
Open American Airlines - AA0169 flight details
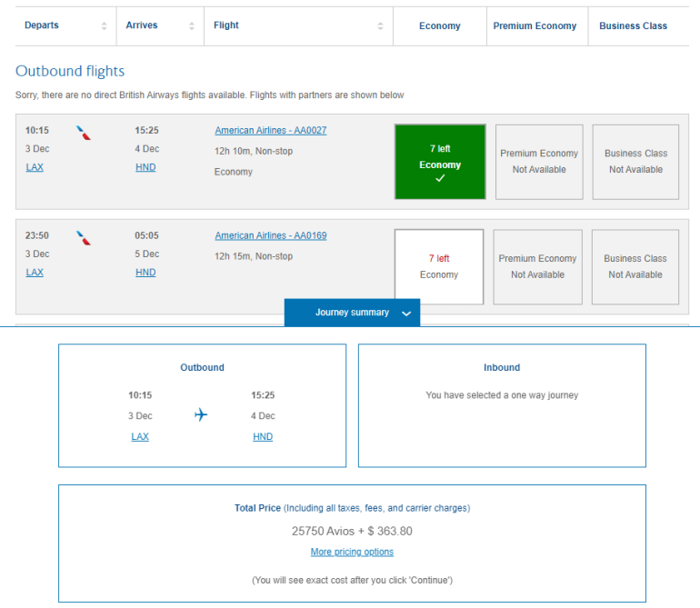(x=270, y=236)
